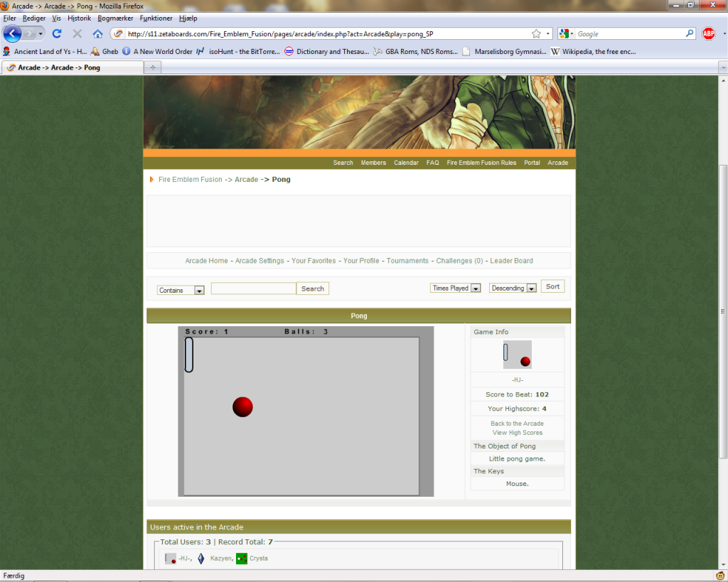Click the View High Scores link
This screenshot has height=582, width=728.
coord(517,433)
